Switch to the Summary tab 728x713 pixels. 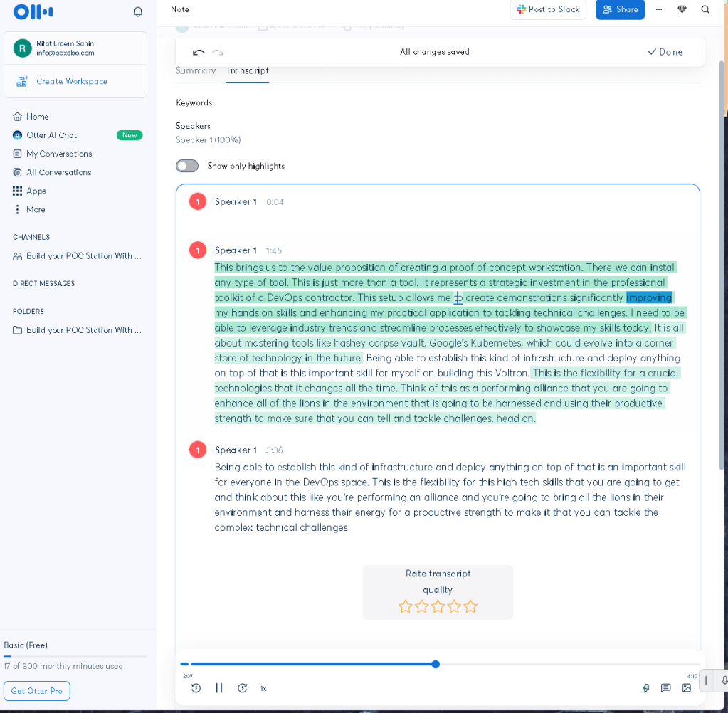tap(196, 70)
